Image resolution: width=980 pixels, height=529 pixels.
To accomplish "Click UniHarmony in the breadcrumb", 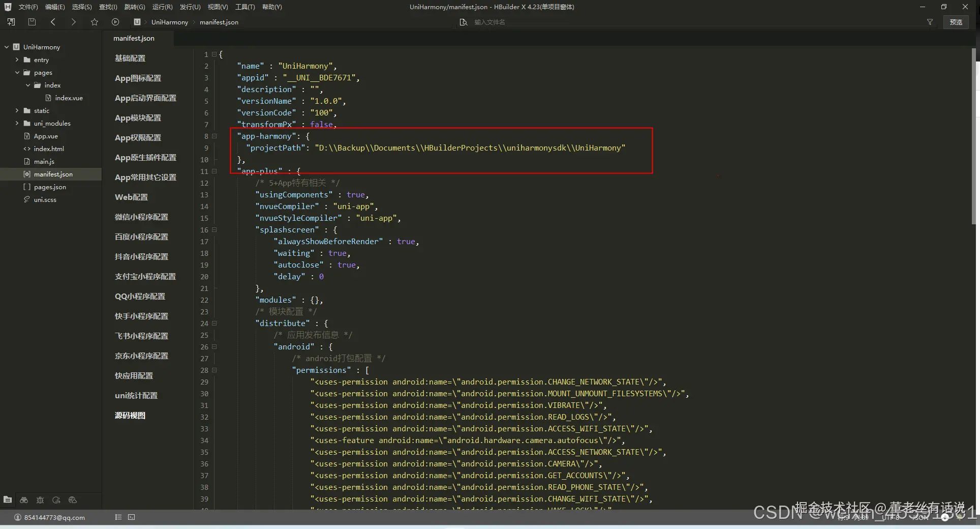I will (x=170, y=22).
